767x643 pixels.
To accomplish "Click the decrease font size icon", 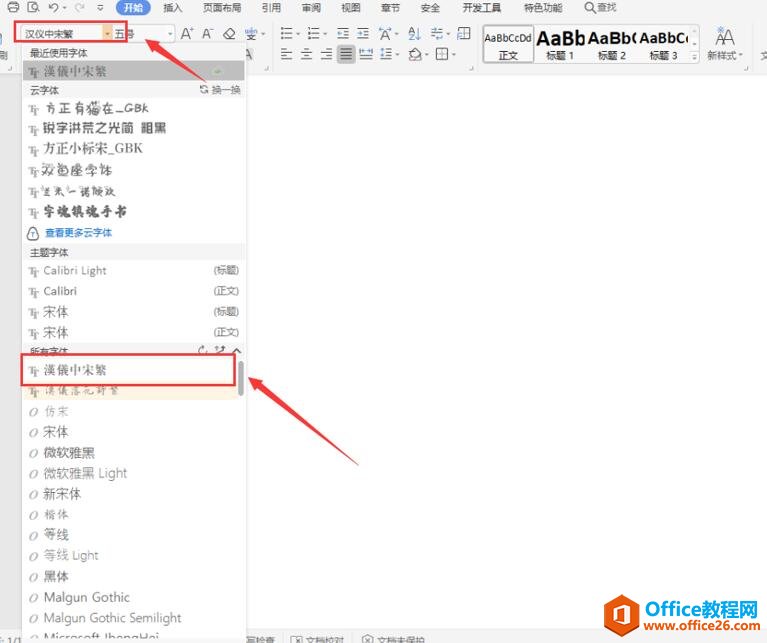I will pos(207,33).
